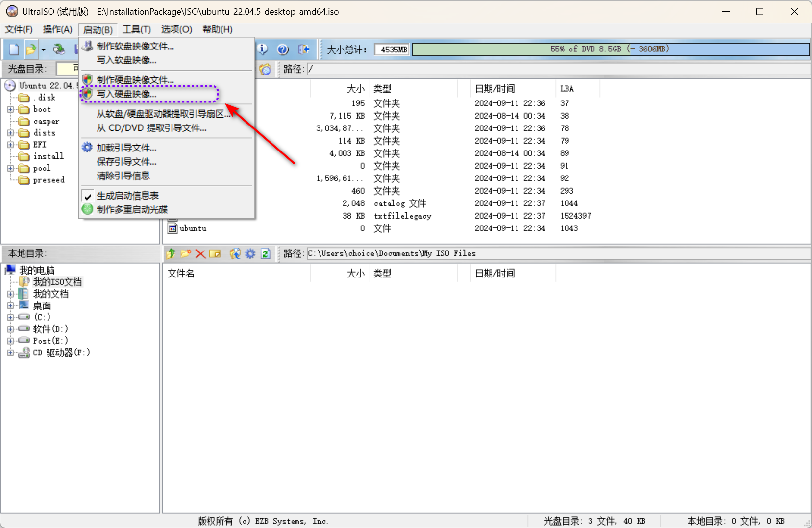Click the New ISO document icon
Viewport: 812px width, 528px height.
pyautogui.click(x=13, y=49)
